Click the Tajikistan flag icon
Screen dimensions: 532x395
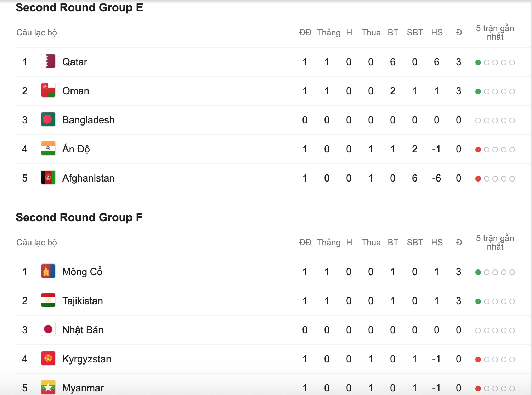[48, 300]
